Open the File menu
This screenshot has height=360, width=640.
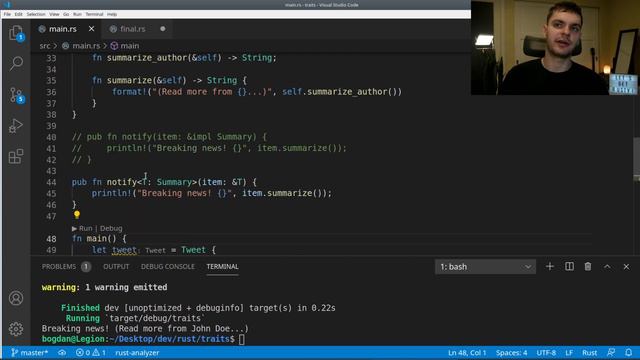tap(7, 14)
